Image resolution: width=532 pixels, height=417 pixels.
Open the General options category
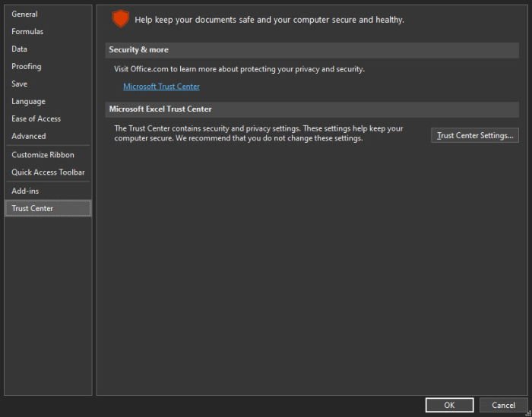pos(24,14)
